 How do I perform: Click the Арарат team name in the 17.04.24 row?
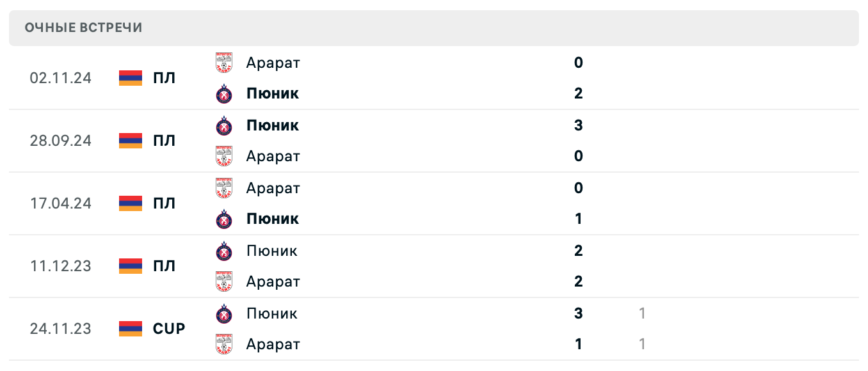pyautogui.click(x=273, y=188)
